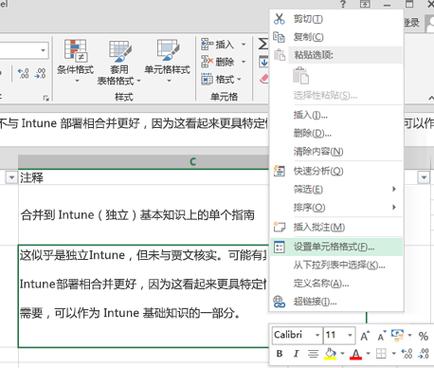
Task: Click the Borders icon in mini toolbar
Action: click(381, 354)
